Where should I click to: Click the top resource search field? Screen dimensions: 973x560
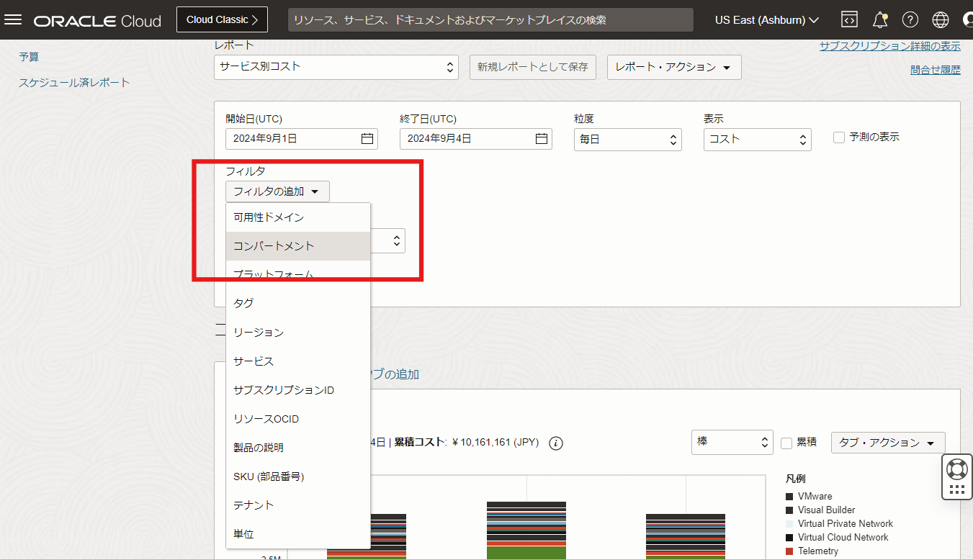click(490, 19)
